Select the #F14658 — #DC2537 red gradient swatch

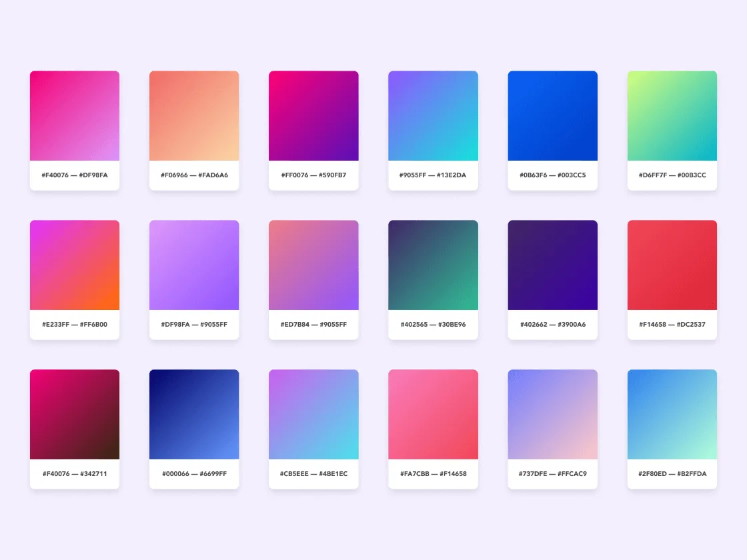[672, 264]
